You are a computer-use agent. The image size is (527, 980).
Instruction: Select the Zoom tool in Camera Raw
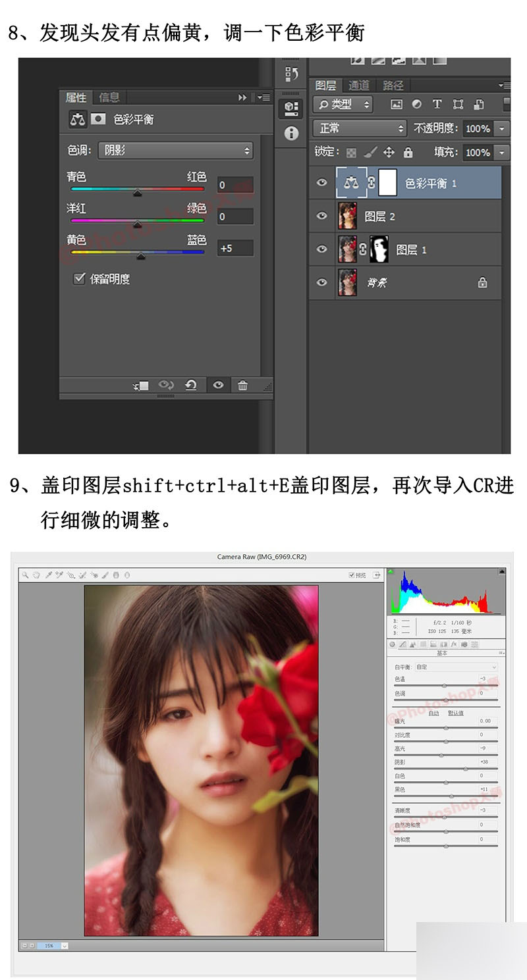point(24,575)
